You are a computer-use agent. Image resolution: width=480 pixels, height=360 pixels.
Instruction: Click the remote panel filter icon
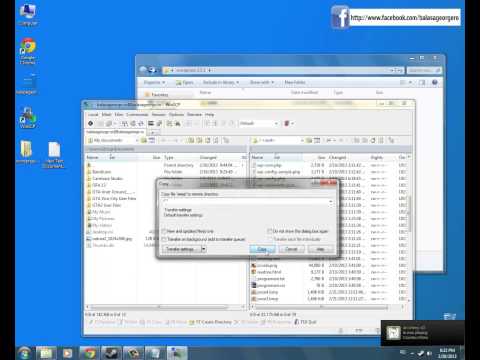(317, 140)
